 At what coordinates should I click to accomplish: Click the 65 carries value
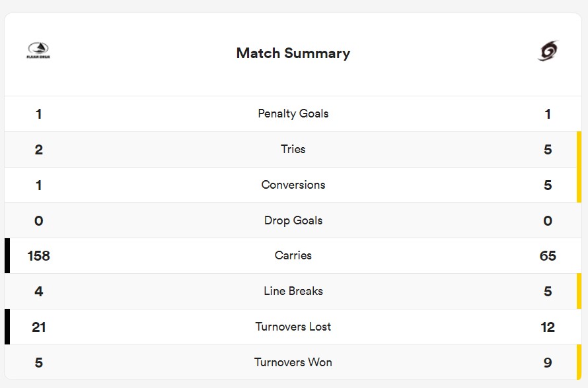[x=548, y=256]
